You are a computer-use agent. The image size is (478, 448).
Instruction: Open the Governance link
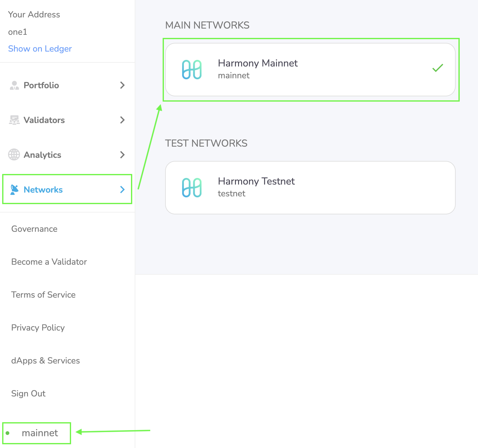click(x=34, y=229)
